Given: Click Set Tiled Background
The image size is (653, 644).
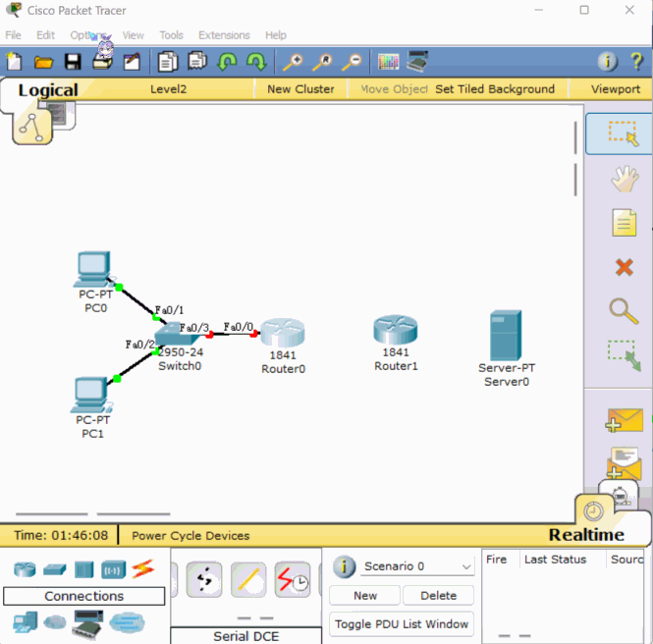Looking at the screenshot, I should 495,89.
